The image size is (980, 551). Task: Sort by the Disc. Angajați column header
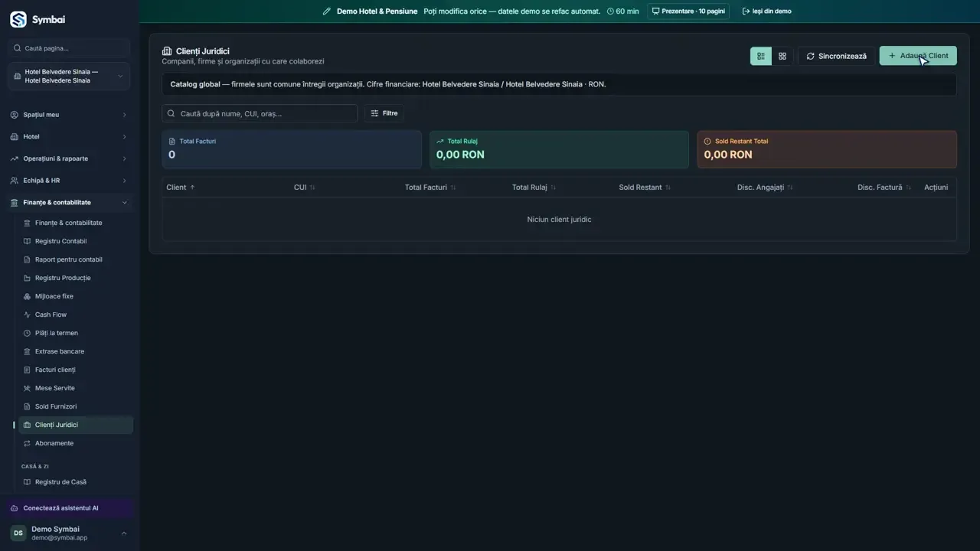pos(765,187)
